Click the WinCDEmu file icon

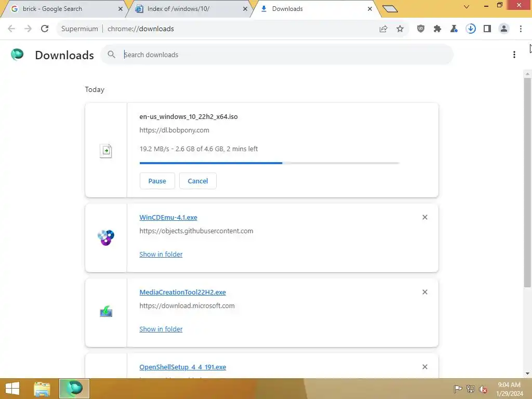(x=106, y=237)
